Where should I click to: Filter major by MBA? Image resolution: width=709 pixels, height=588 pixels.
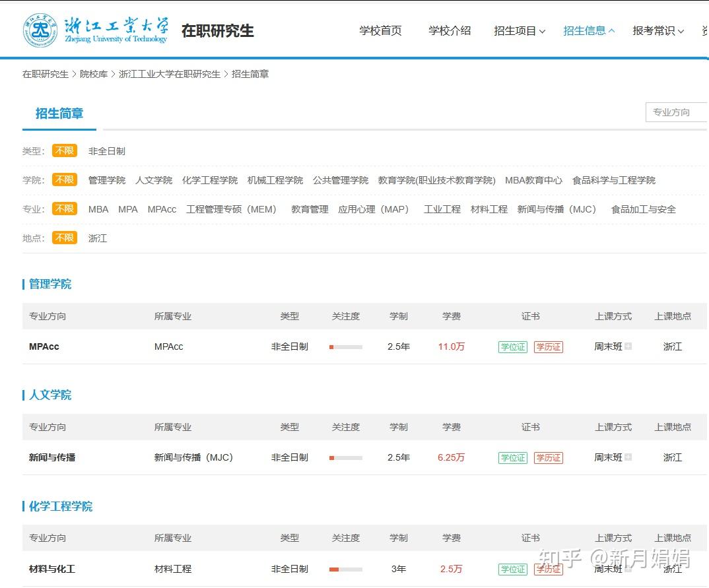click(98, 209)
